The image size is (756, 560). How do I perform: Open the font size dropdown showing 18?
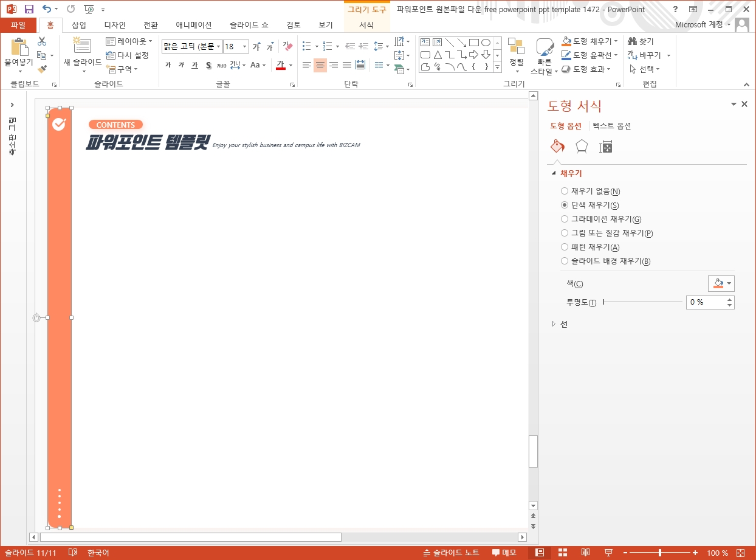tap(245, 46)
